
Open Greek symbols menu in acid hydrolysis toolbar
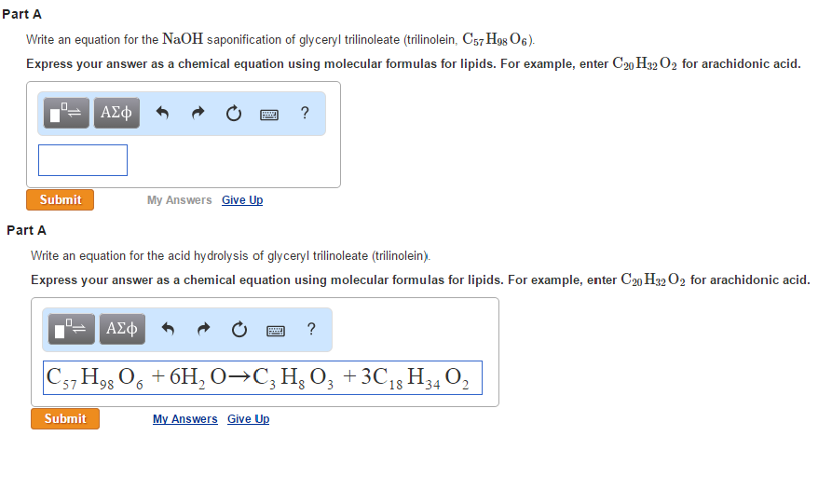[x=121, y=329]
